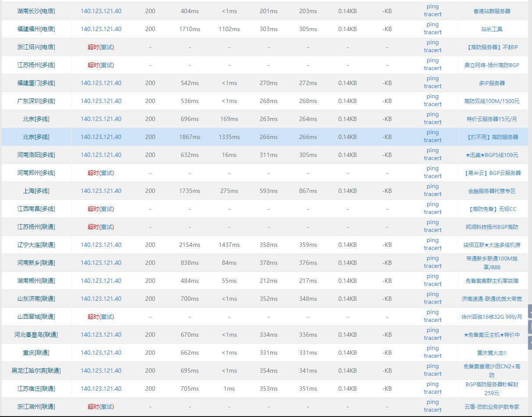Open 鼎立网络-扬州高防BGP link

pyautogui.click(x=492, y=65)
